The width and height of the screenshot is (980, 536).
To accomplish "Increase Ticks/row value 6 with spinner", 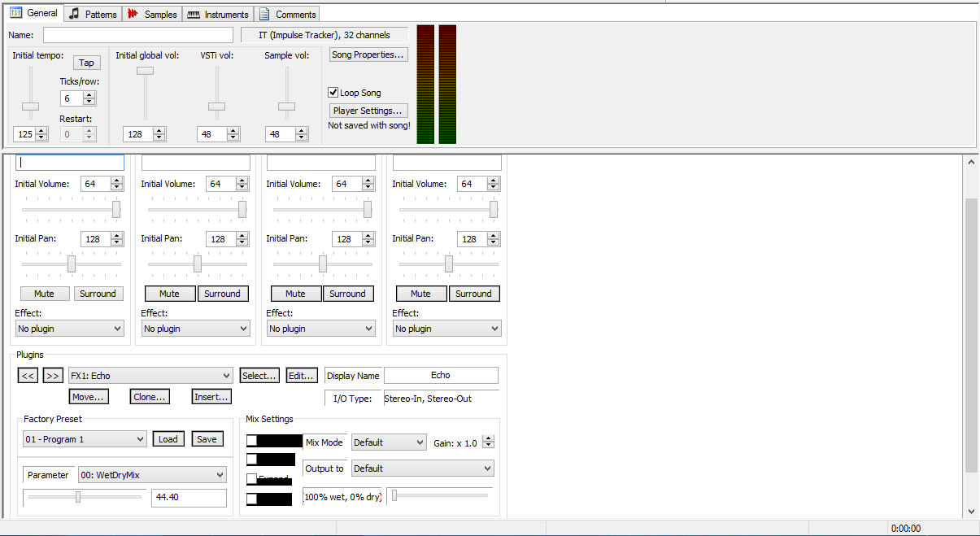I will click(89, 95).
